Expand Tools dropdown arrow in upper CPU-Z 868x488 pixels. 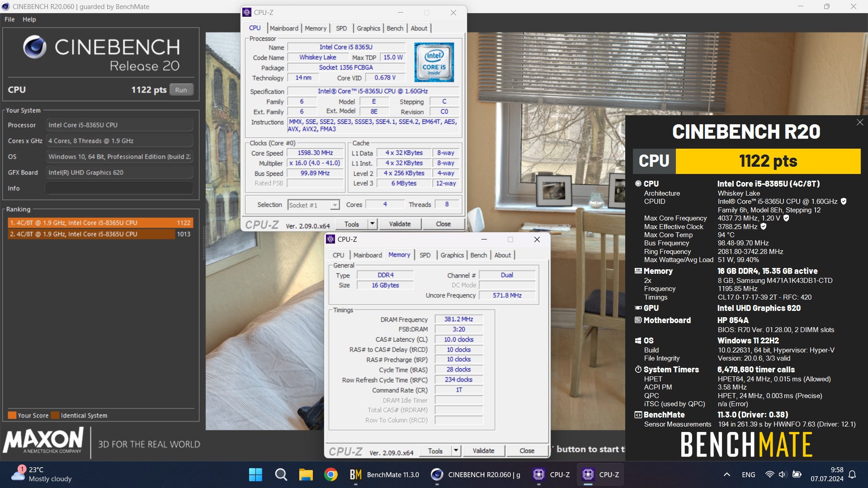pos(372,224)
